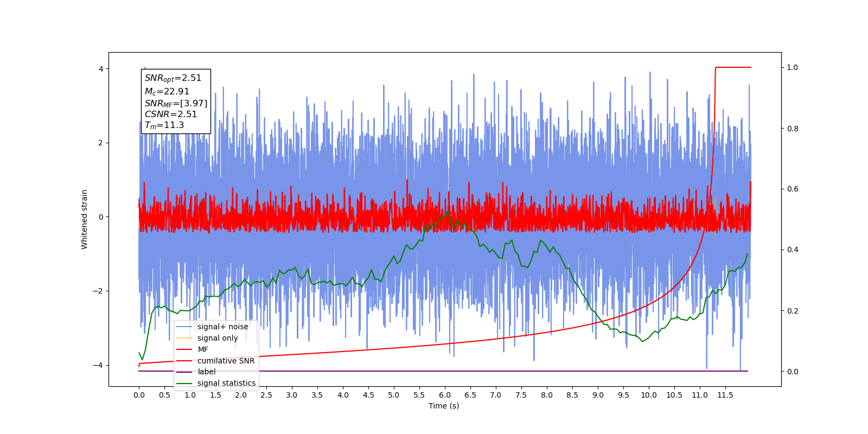Screen dimensions: 868x434
Task: Select the SNRMF=[3.97] annotation line
Action: (176, 103)
